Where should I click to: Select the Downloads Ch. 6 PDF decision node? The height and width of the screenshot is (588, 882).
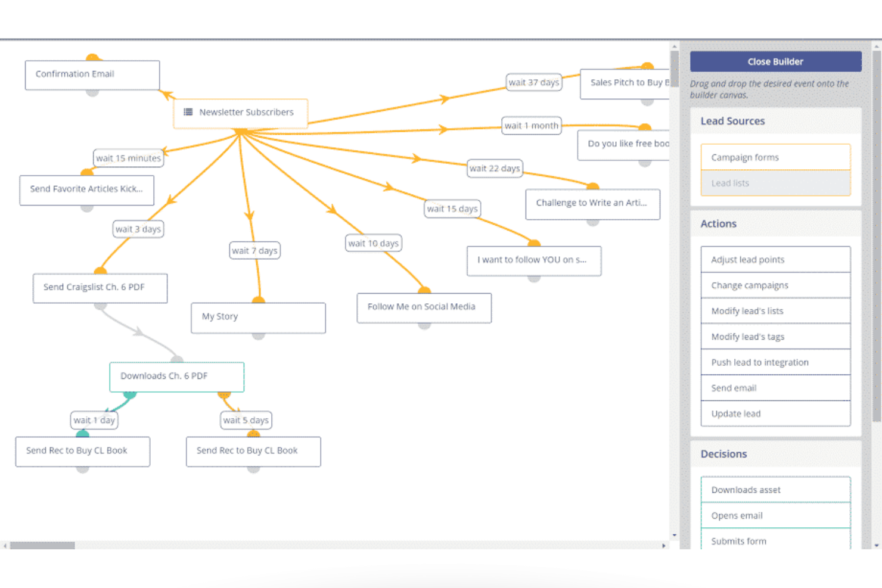tap(177, 377)
